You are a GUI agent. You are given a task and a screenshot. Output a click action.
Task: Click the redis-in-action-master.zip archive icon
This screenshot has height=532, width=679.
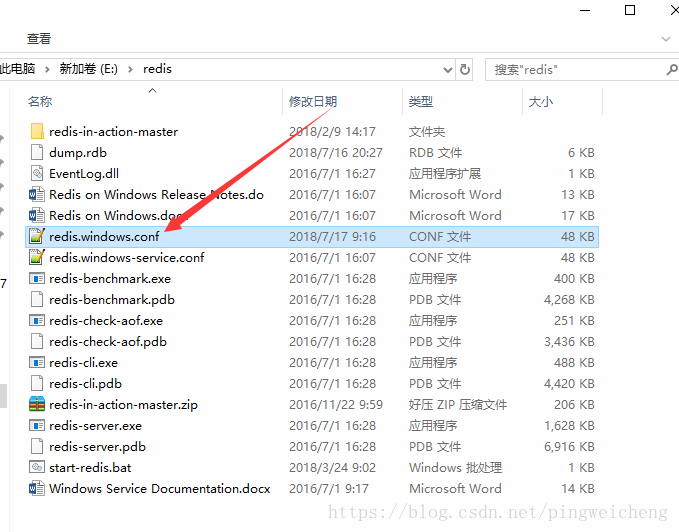click(x=37, y=405)
